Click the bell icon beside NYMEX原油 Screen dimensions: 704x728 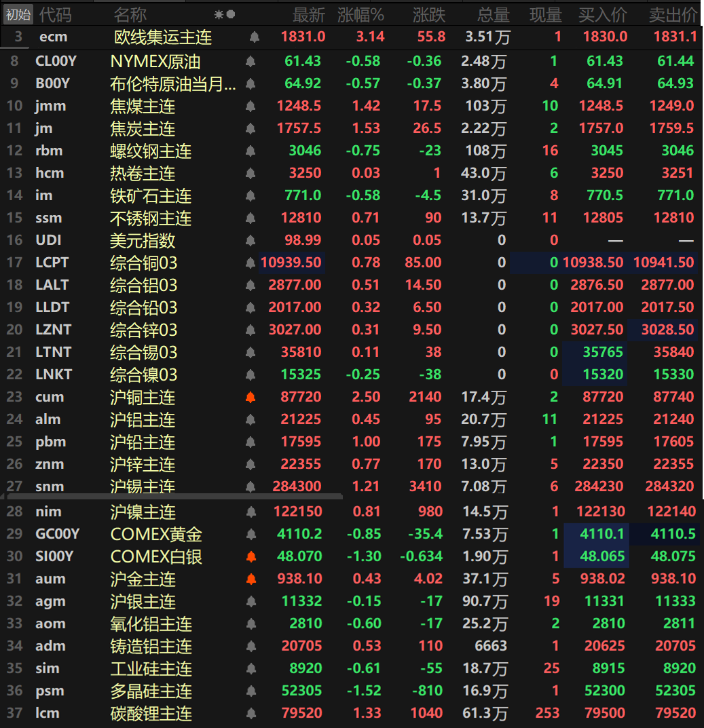pos(251,62)
